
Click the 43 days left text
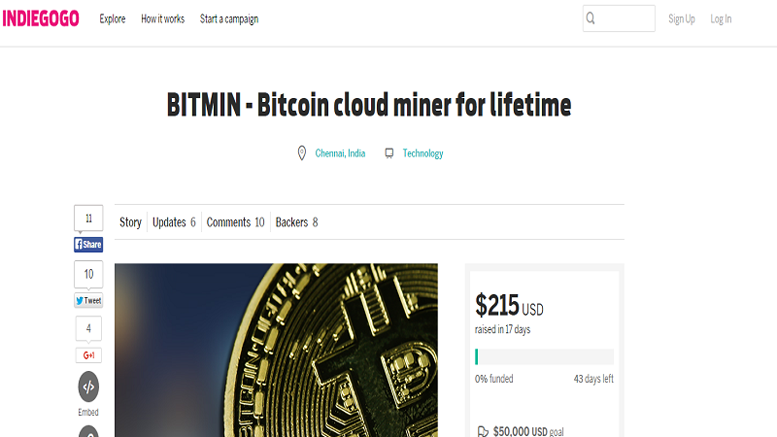594,379
